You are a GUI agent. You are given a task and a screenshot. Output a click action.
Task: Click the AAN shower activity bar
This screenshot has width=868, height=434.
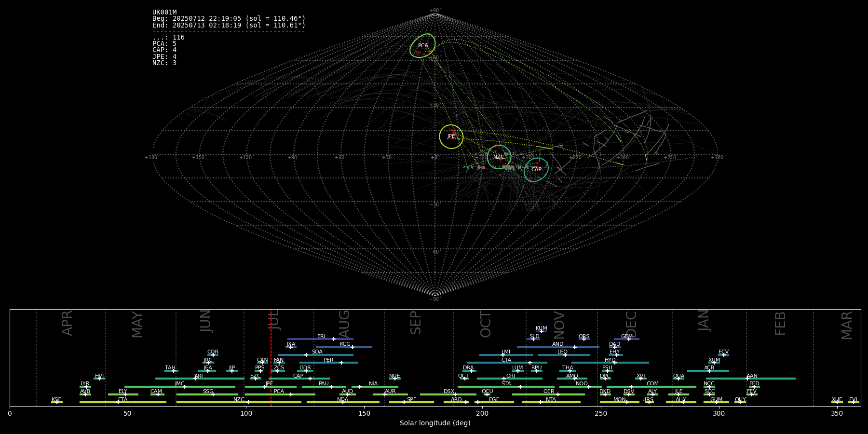tap(751, 379)
